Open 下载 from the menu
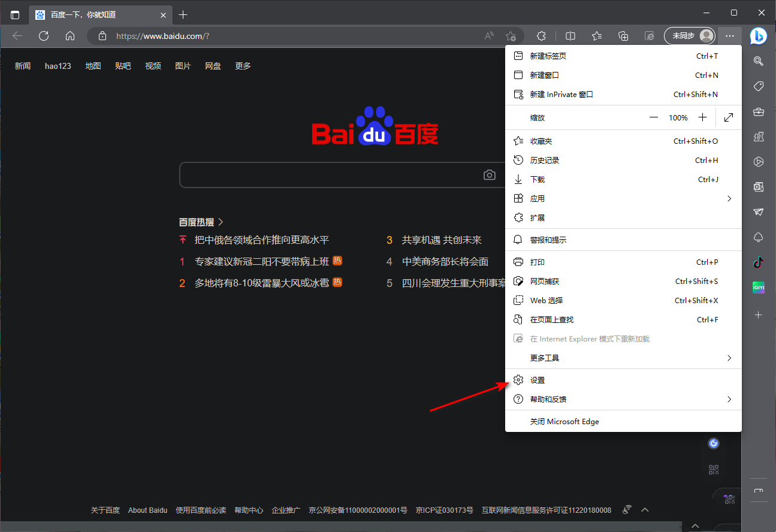Image resolution: width=776 pixels, height=532 pixels. tap(623, 179)
